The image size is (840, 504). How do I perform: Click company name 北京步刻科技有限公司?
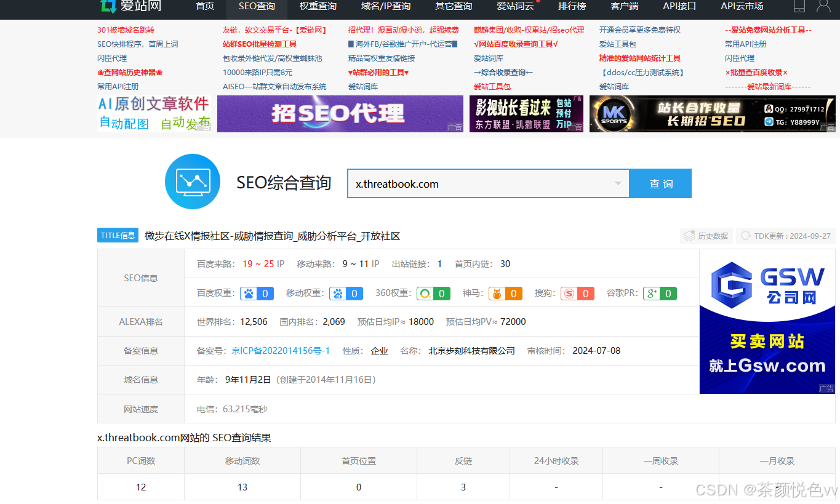click(472, 351)
